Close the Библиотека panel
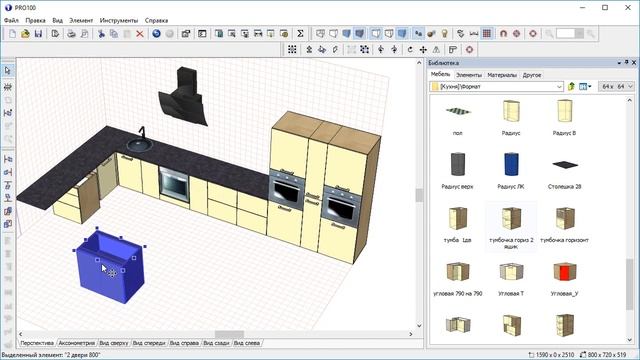This screenshot has width=640, height=360. pyautogui.click(x=634, y=62)
